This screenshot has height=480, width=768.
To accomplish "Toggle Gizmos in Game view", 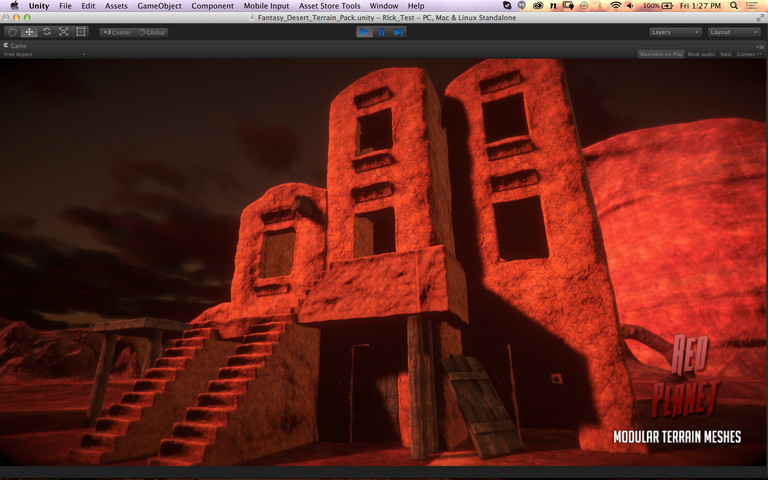I will [x=745, y=54].
